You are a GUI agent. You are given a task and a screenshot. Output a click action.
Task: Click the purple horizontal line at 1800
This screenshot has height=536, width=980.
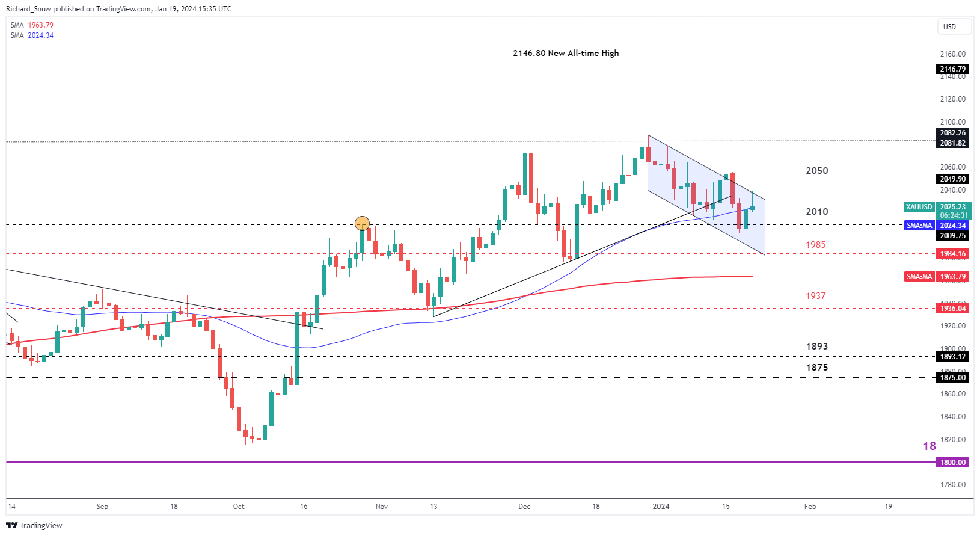(x=471, y=462)
